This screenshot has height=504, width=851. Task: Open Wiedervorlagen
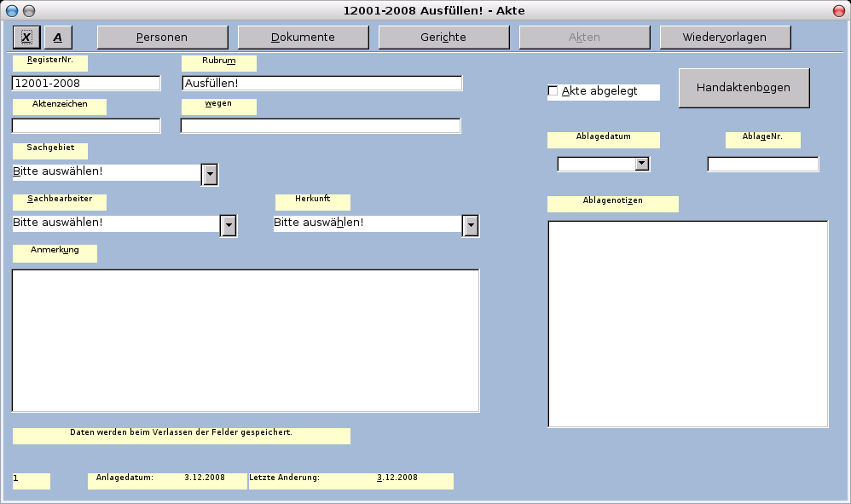[725, 38]
